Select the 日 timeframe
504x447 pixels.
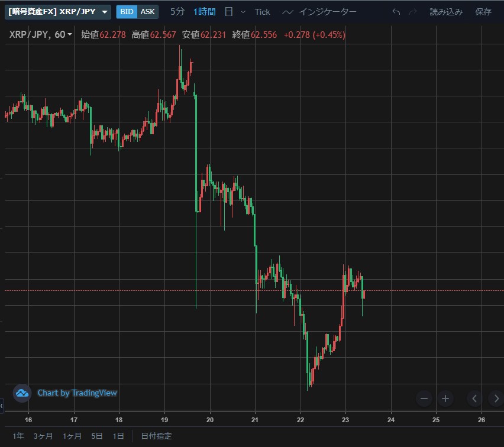click(228, 12)
